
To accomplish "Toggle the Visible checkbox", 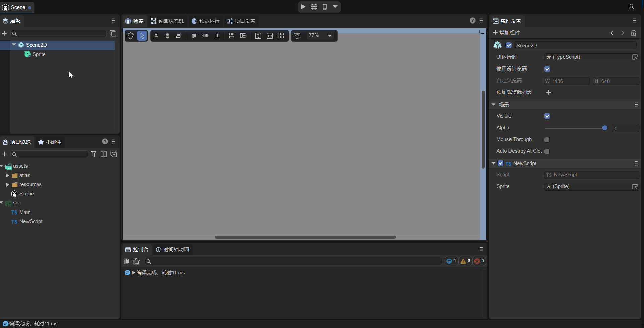I will tap(547, 116).
